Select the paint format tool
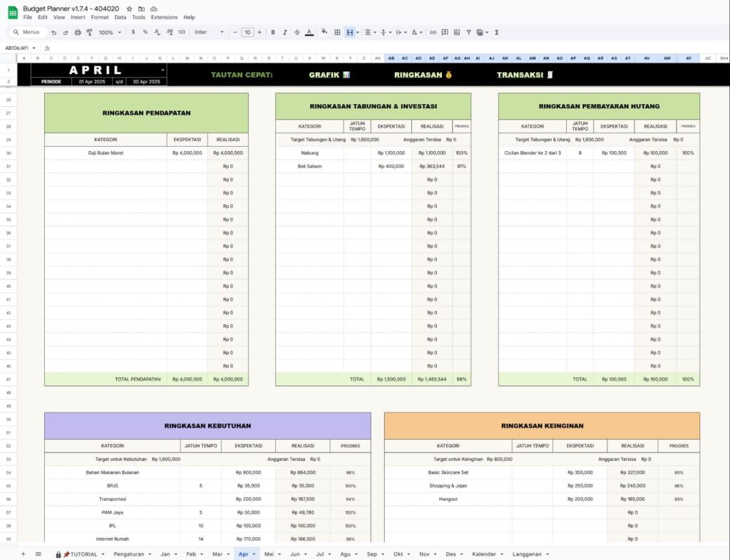This screenshot has height=560, width=730. [89, 32]
